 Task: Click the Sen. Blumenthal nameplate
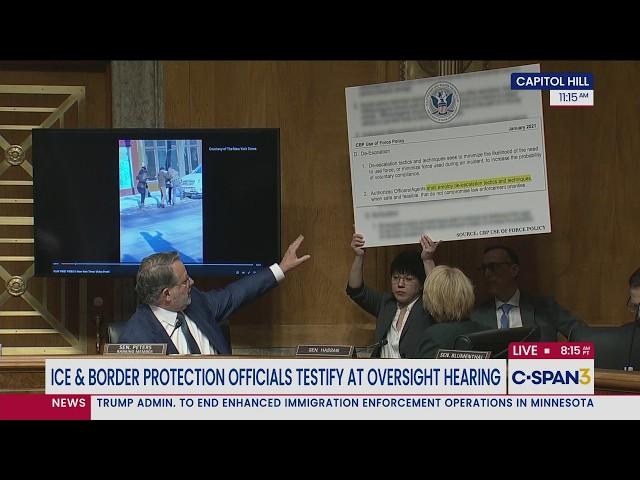(462, 353)
